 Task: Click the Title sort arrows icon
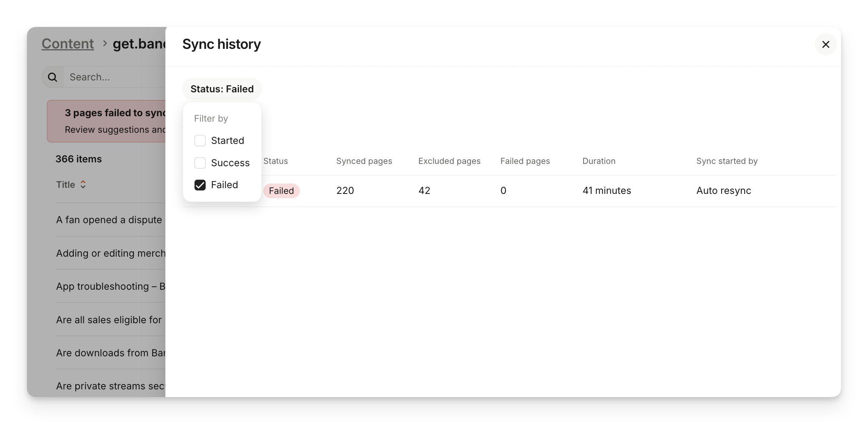pyautogui.click(x=83, y=185)
